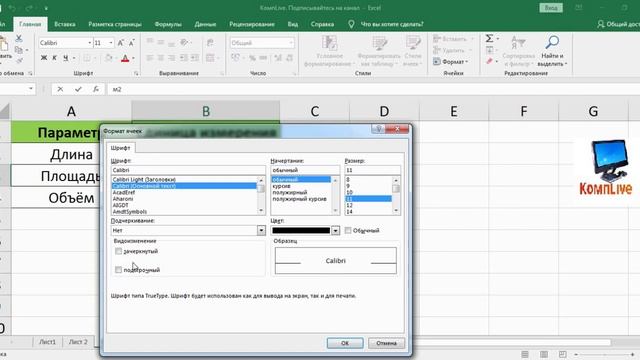The height and width of the screenshot is (360, 640).
Task: Open the ribbon font size dropdown
Action: pyautogui.click(x=111, y=43)
